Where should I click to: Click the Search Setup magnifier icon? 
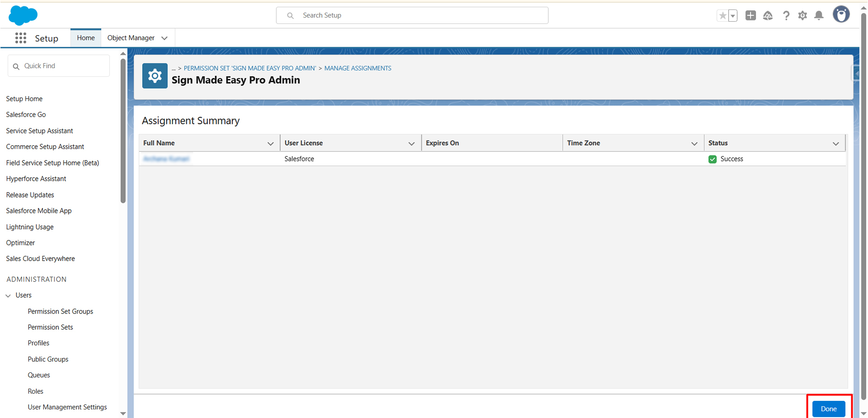click(290, 16)
